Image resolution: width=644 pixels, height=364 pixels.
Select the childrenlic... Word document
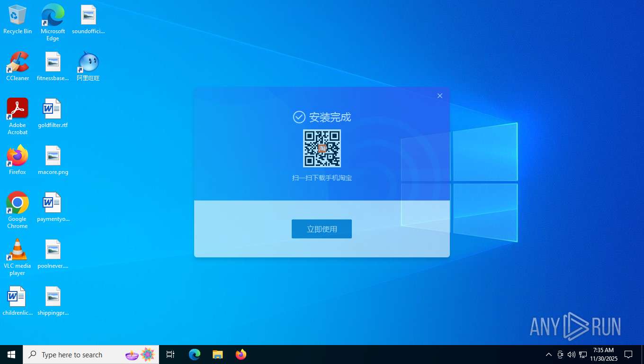click(x=18, y=301)
